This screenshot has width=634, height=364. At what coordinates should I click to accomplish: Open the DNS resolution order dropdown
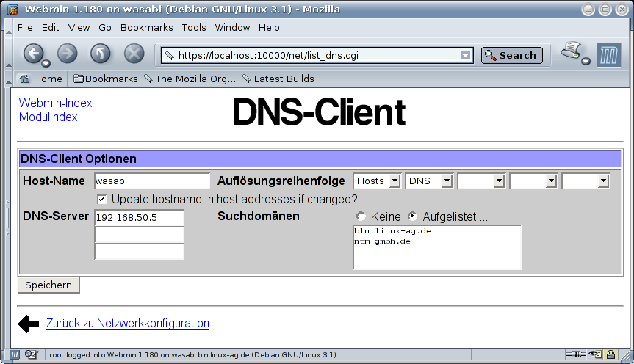[429, 181]
